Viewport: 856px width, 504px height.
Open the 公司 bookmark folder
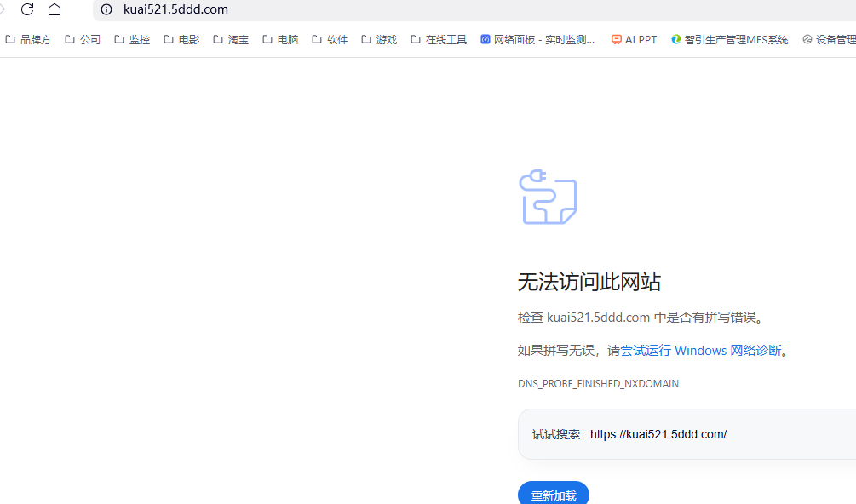click(83, 40)
